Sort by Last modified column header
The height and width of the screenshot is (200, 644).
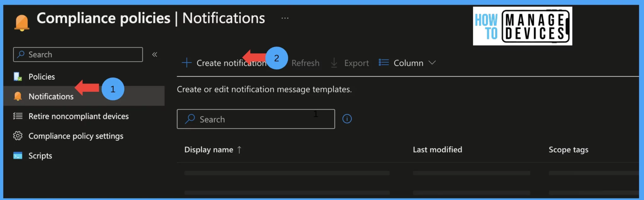[x=437, y=150]
